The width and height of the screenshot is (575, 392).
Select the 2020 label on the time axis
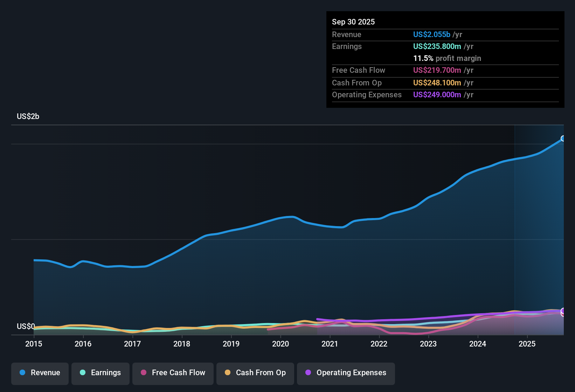click(x=280, y=344)
